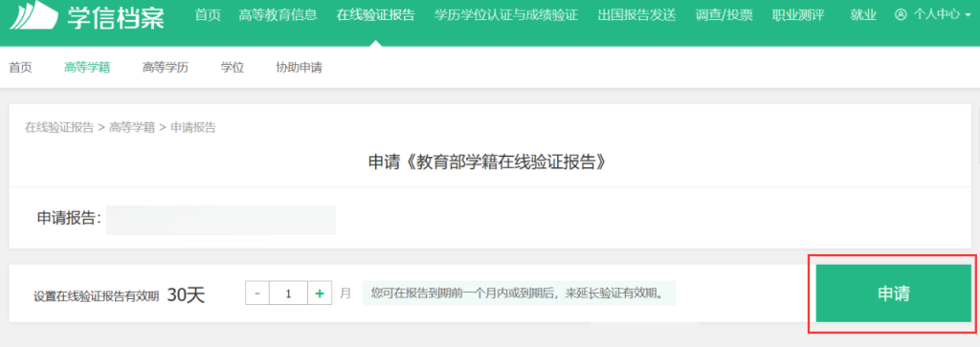Click the user avatar icon beside 个人中心
The image size is (980, 347).
pos(900,14)
